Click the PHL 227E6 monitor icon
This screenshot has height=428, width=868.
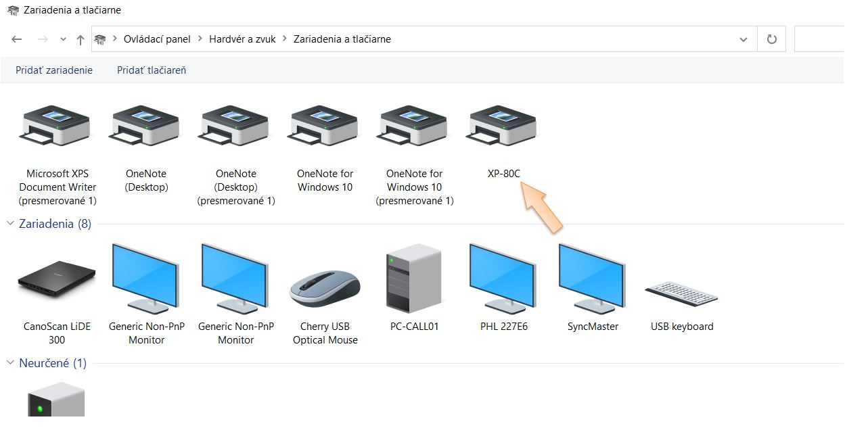coord(503,279)
